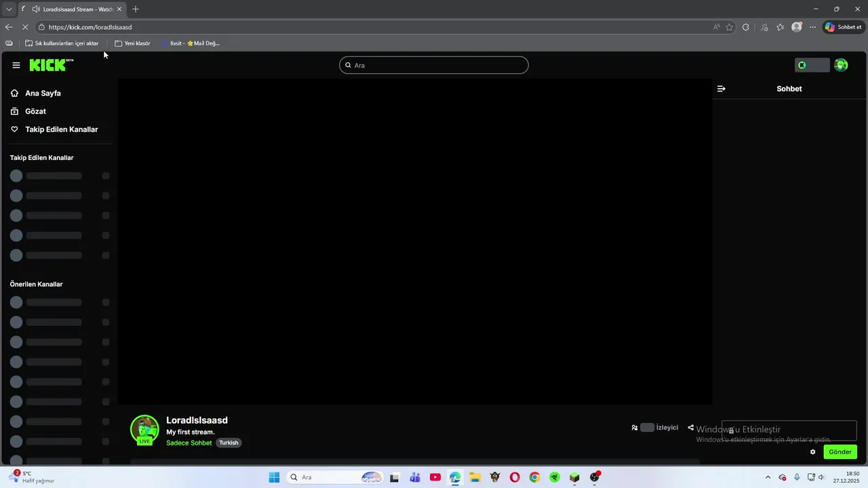Open the favorites list icon

coord(781,27)
